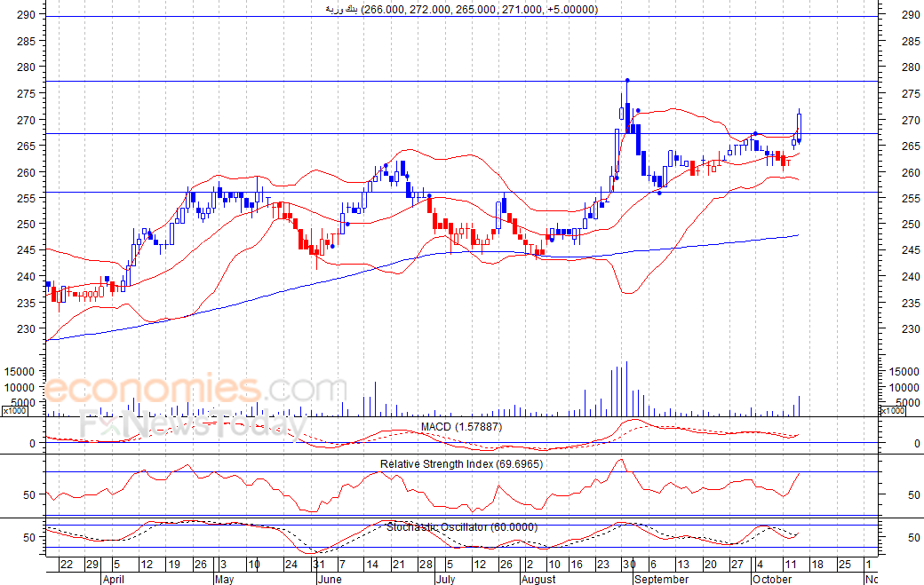Click the FxNewsToday watermark text
Viewport: 924px width, 585px height.
tap(193, 423)
